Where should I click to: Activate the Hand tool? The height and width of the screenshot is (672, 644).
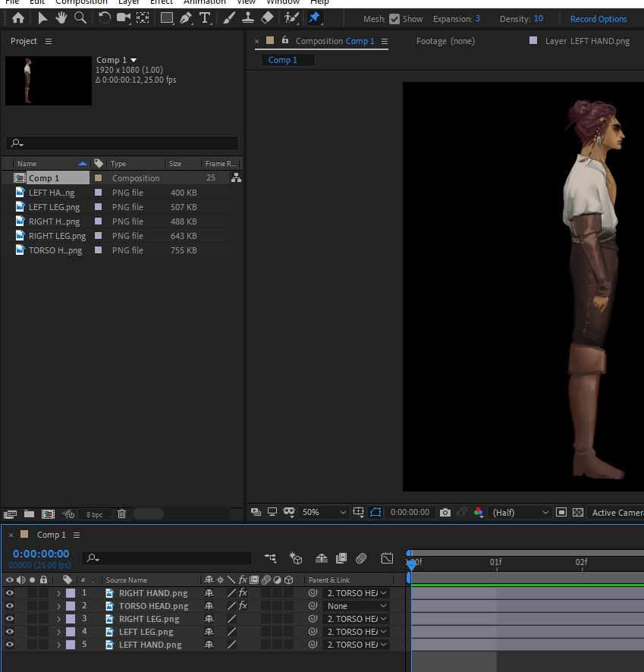point(61,17)
